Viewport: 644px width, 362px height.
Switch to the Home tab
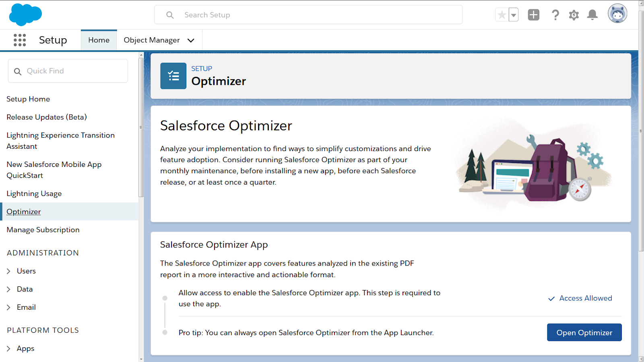99,40
